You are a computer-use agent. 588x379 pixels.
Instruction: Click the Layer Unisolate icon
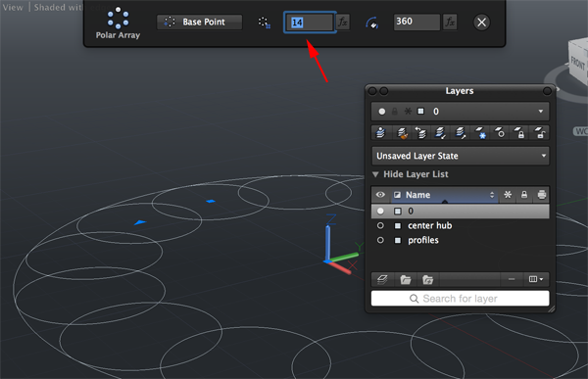tap(461, 133)
